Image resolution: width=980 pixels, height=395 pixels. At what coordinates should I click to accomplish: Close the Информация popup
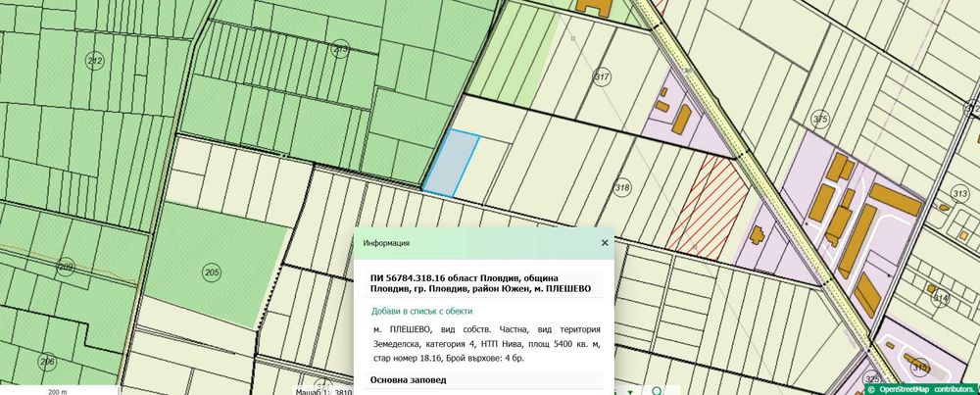point(605,243)
